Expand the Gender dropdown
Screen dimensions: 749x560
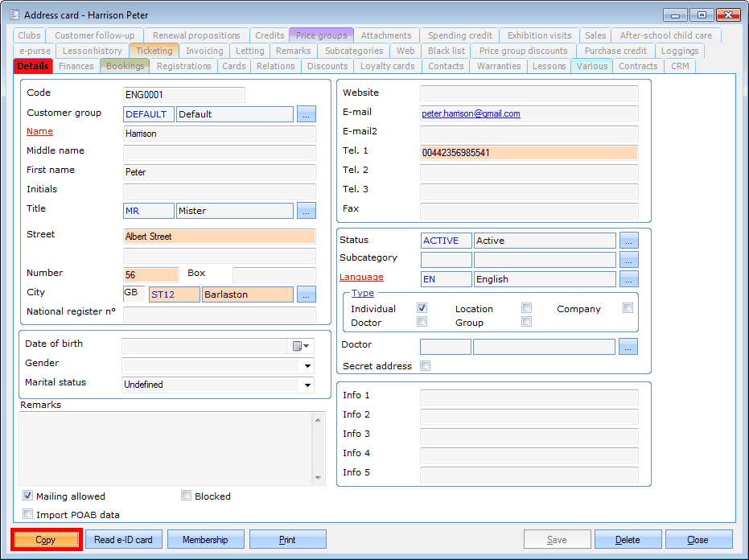[x=307, y=365]
